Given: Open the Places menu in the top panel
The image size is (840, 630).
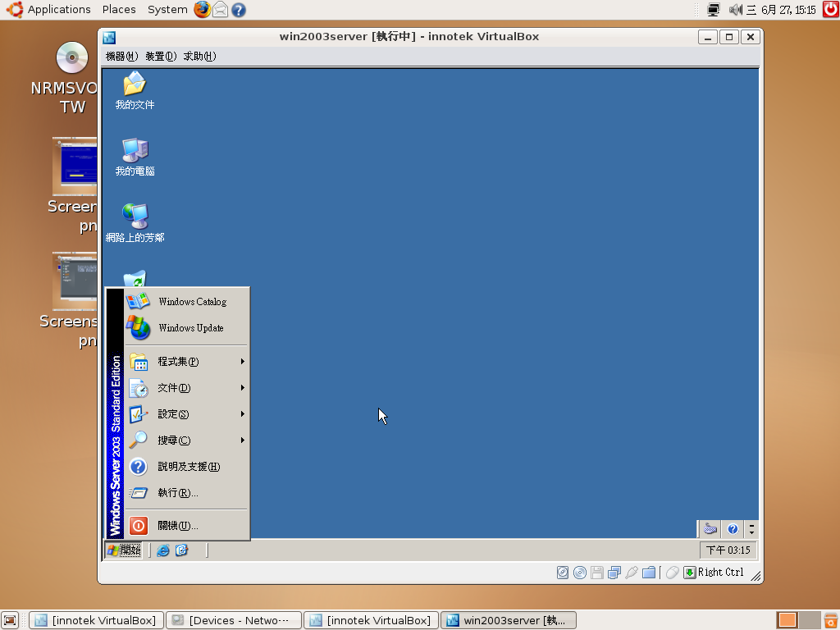Looking at the screenshot, I should [119, 10].
